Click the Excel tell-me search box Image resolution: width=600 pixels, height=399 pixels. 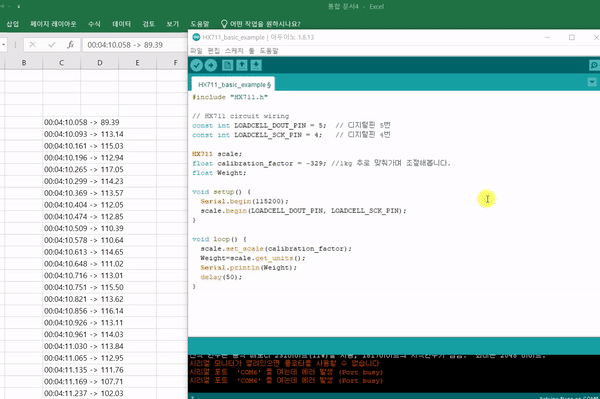click(x=260, y=24)
